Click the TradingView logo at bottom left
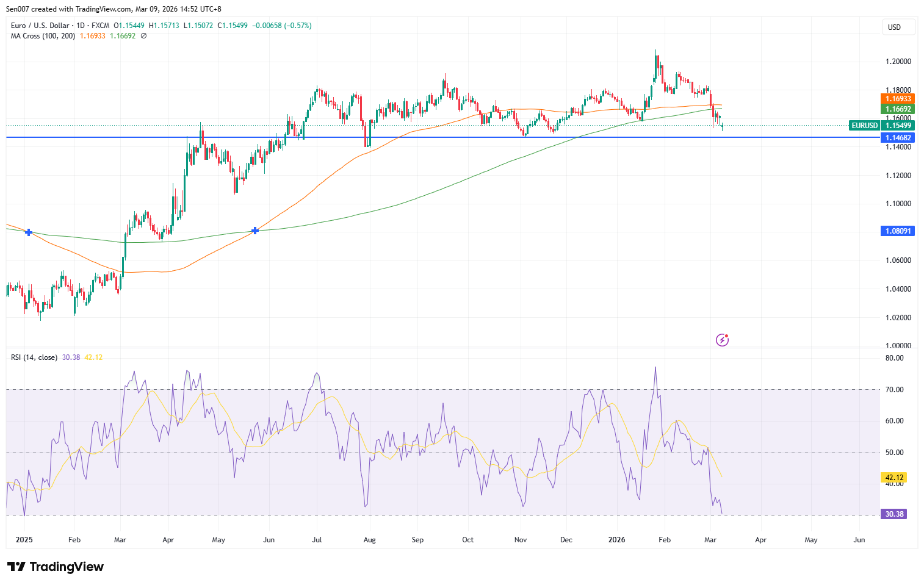 coord(56,567)
